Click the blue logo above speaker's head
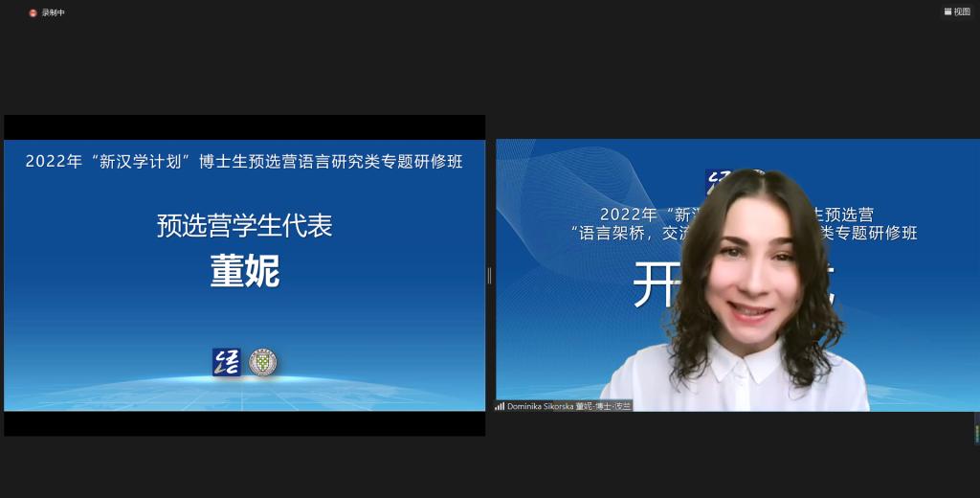980x498 pixels. point(716,180)
